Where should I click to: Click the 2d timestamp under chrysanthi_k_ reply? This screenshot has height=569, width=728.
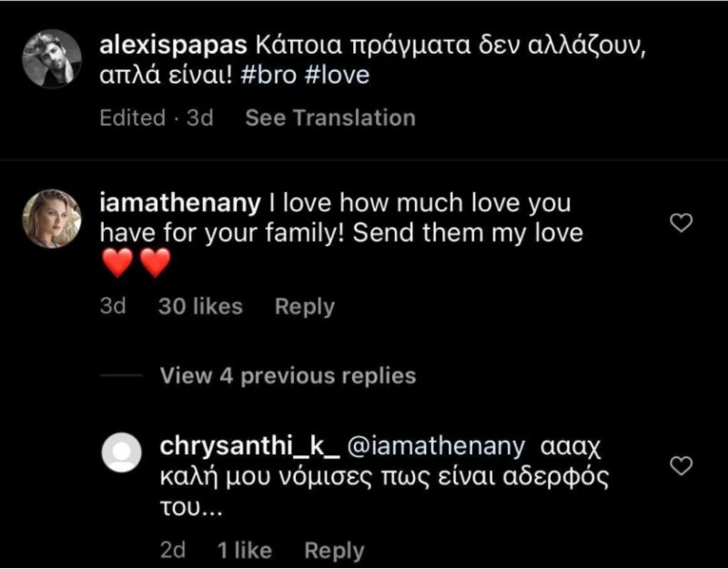173,551
